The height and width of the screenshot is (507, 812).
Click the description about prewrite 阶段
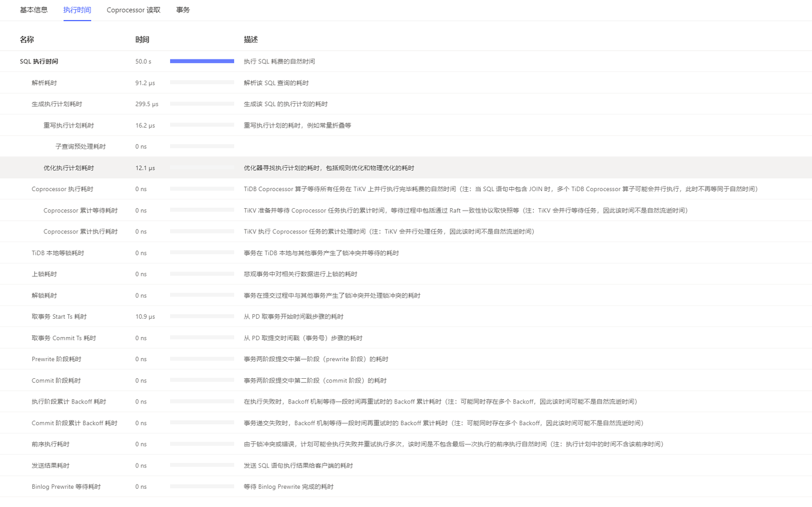pyautogui.click(x=316, y=359)
